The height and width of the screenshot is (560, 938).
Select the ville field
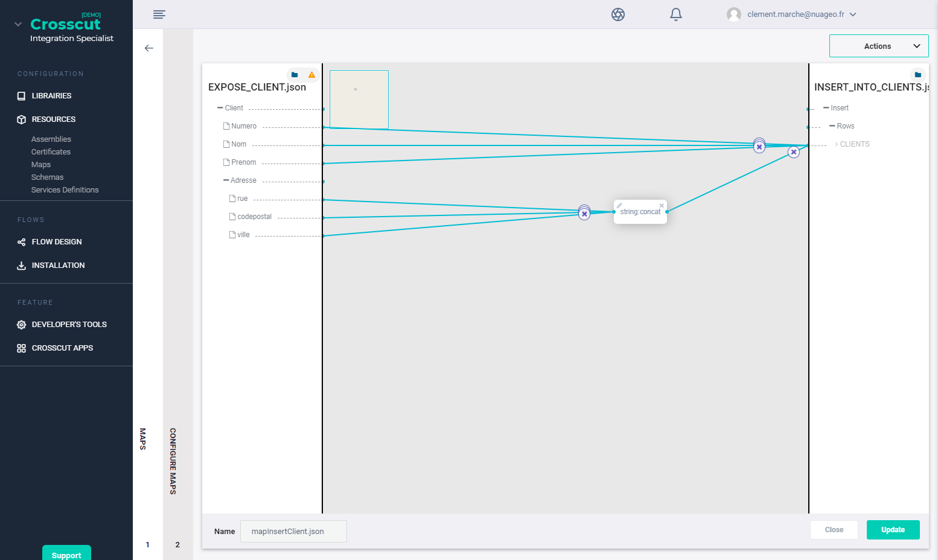point(243,235)
